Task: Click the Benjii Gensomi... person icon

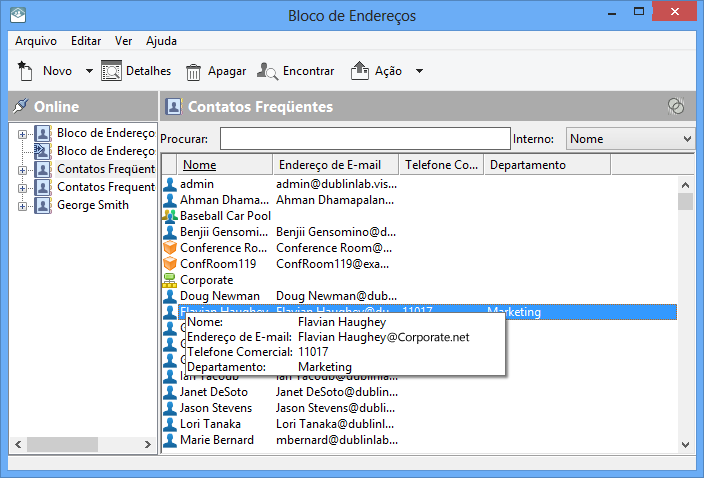Action: click(x=170, y=232)
